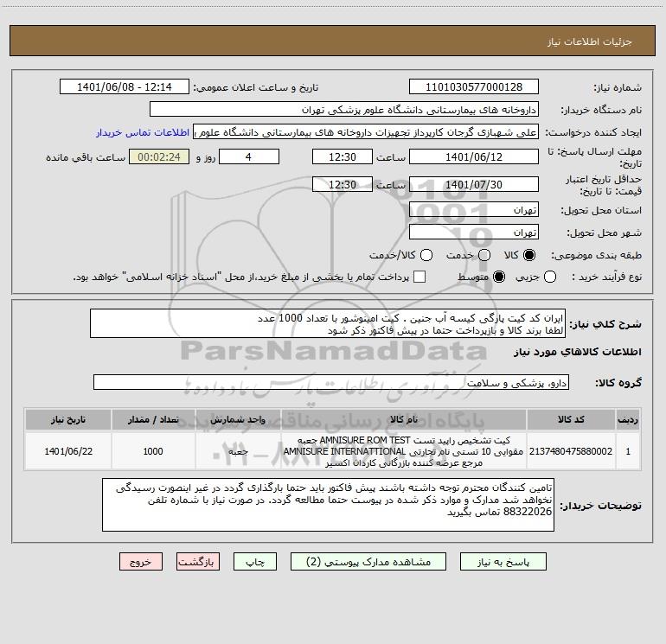Click the تاریخ نیاز column header
666x644 pixels.
click(x=68, y=420)
